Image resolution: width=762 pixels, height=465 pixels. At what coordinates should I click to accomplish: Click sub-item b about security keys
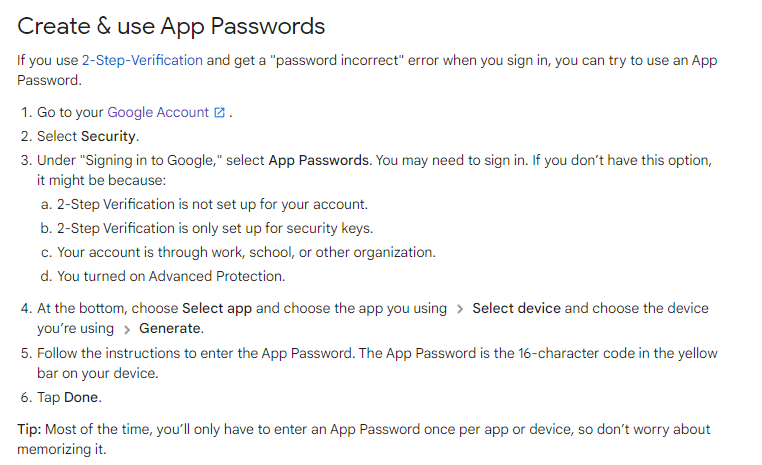[x=214, y=228]
